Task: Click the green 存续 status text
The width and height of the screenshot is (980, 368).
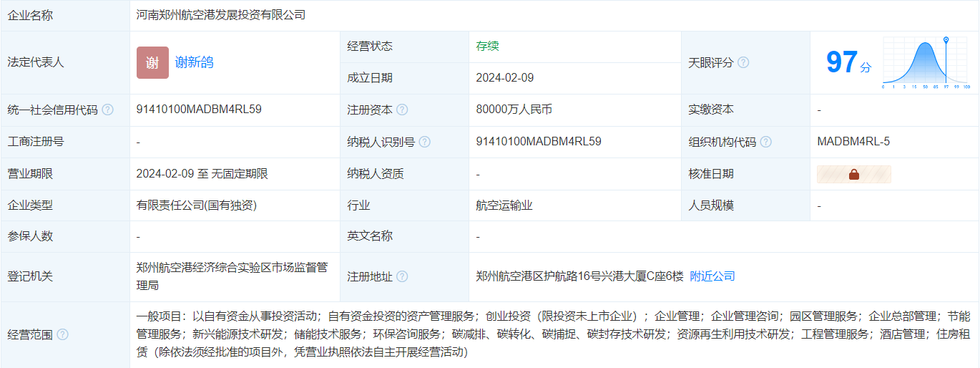Action: [488, 46]
